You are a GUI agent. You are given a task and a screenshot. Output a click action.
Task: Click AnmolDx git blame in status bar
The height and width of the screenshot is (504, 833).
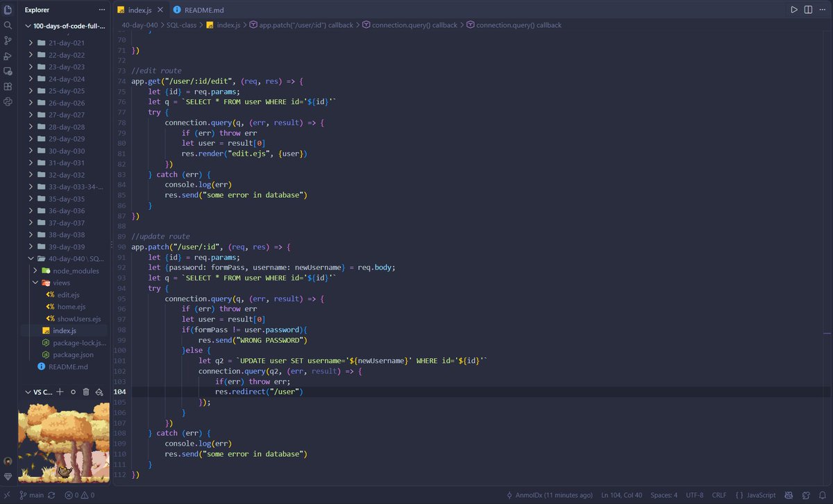pos(550,496)
